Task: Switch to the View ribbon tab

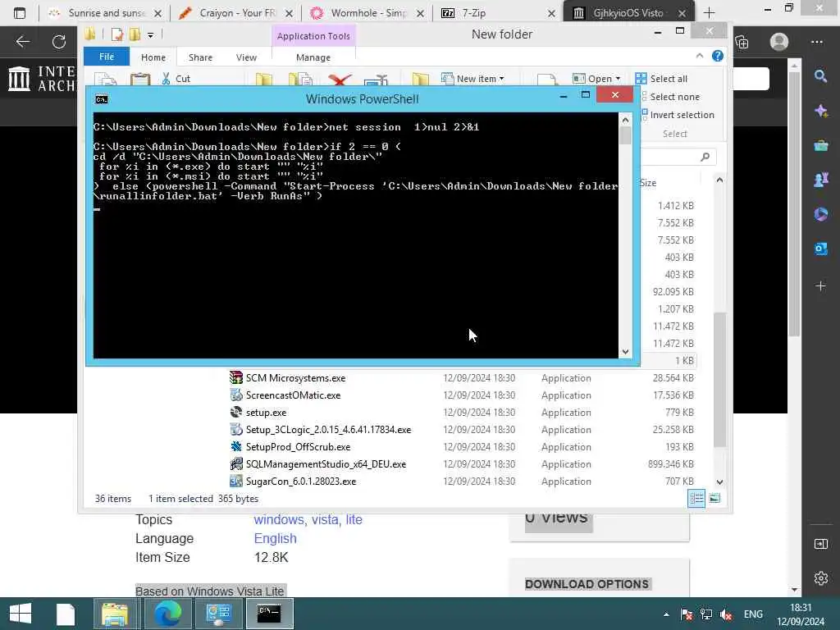Action: (x=246, y=57)
